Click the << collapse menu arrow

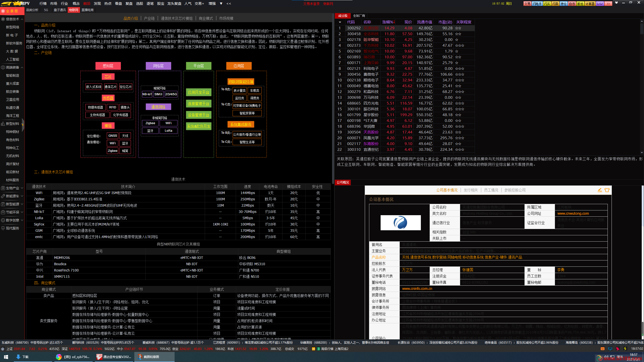229,4
